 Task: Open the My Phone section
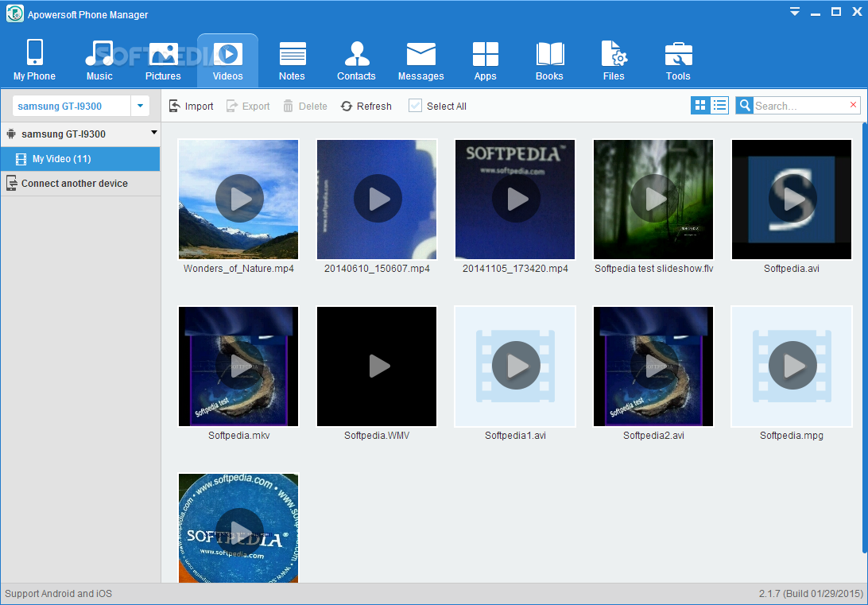tap(34, 60)
